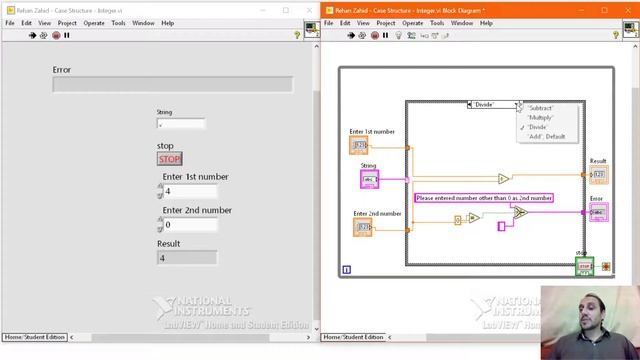Open File menu in block diagram window

329,23
